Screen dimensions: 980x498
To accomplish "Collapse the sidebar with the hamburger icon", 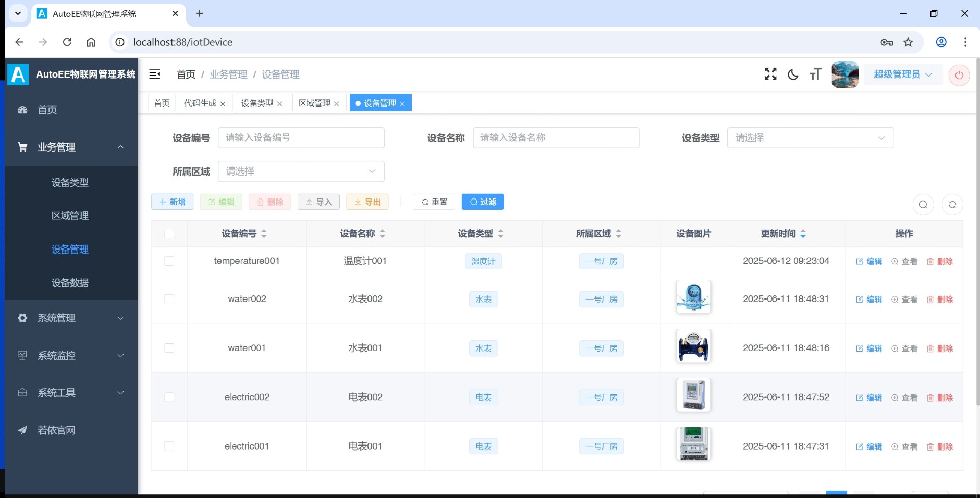I will [155, 74].
